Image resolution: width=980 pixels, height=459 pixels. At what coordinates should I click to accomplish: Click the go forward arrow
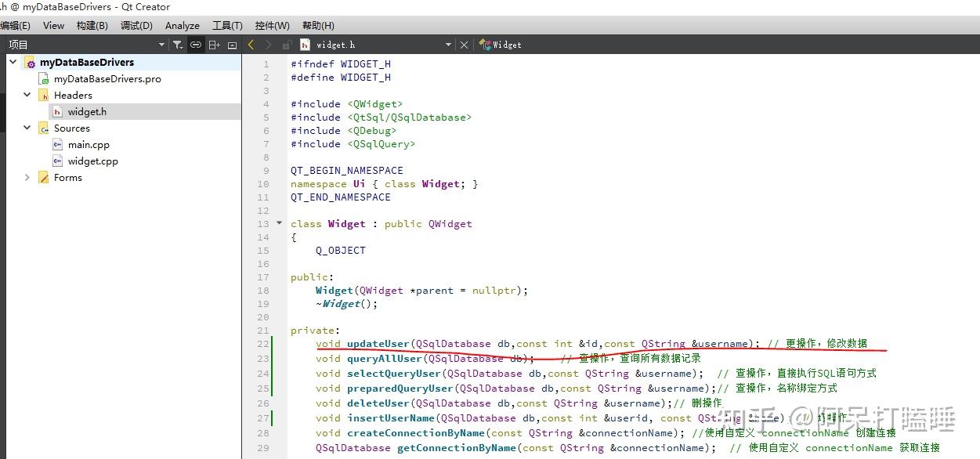coord(269,45)
